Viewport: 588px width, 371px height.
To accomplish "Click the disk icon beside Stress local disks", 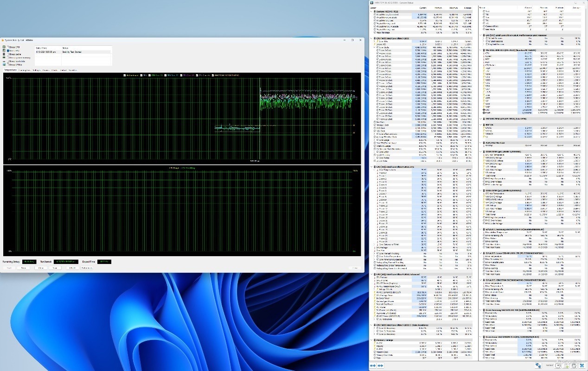I will tap(4, 61).
